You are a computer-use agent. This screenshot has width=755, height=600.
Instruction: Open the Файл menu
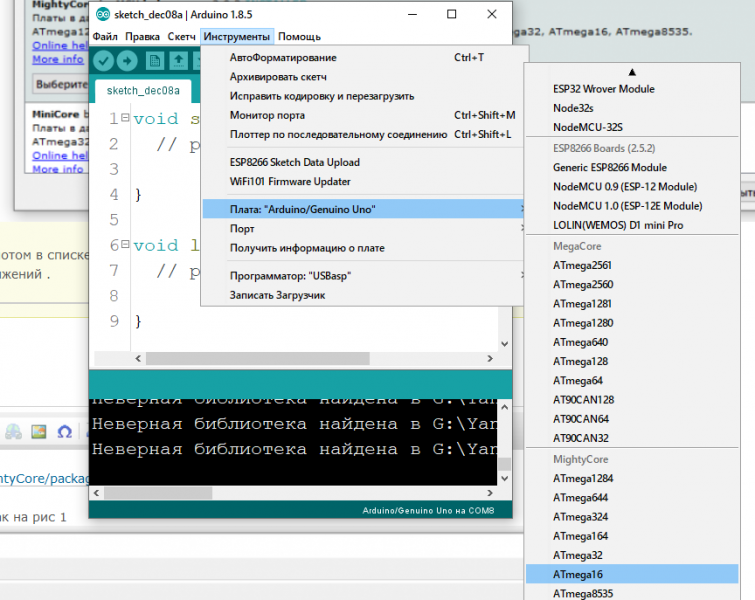click(105, 37)
